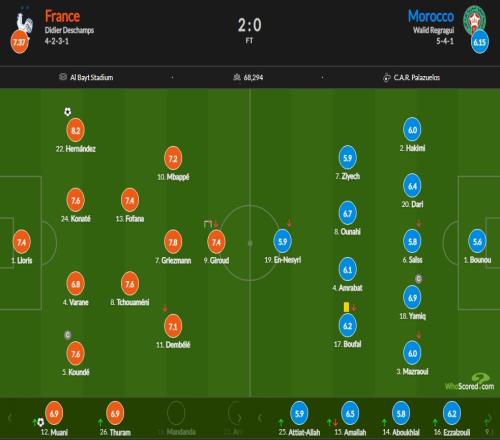Show next France substitutes with right chevron
The height and width of the screenshot is (440, 500).
pos(239,418)
